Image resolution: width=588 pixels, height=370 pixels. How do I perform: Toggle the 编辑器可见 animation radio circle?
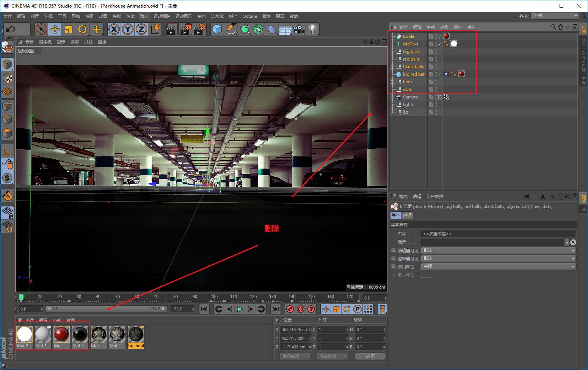pos(394,250)
